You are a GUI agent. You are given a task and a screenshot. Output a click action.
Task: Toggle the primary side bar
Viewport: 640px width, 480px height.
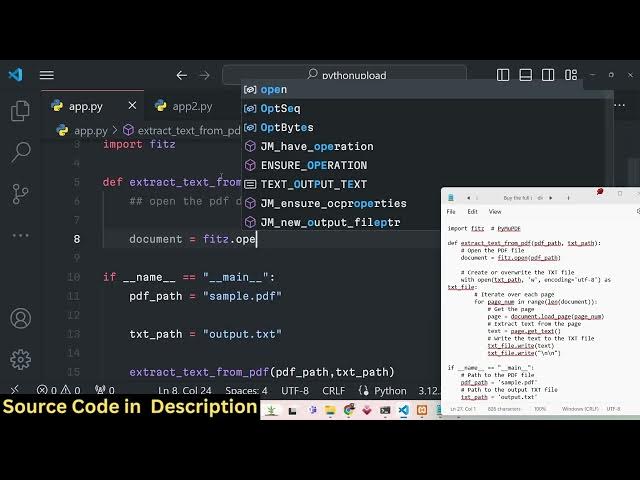click(503, 75)
